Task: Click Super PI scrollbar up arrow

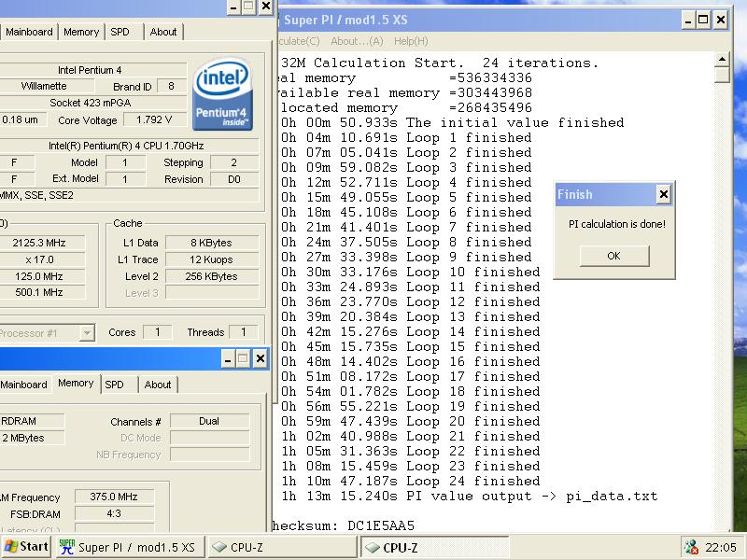Action: coord(722,60)
